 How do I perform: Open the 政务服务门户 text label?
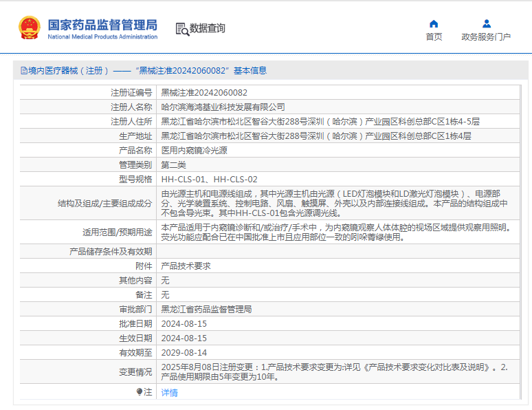[486, 37]
